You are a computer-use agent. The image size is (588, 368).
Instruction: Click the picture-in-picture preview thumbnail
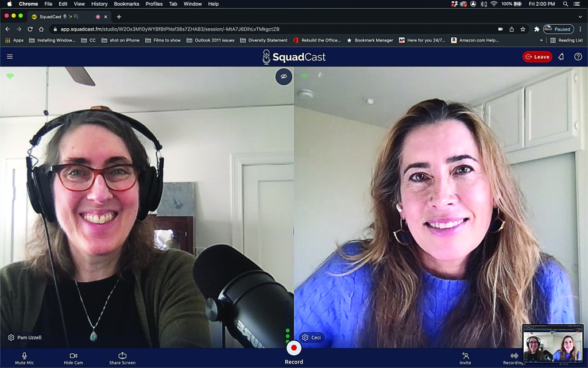tap(553, 344)
